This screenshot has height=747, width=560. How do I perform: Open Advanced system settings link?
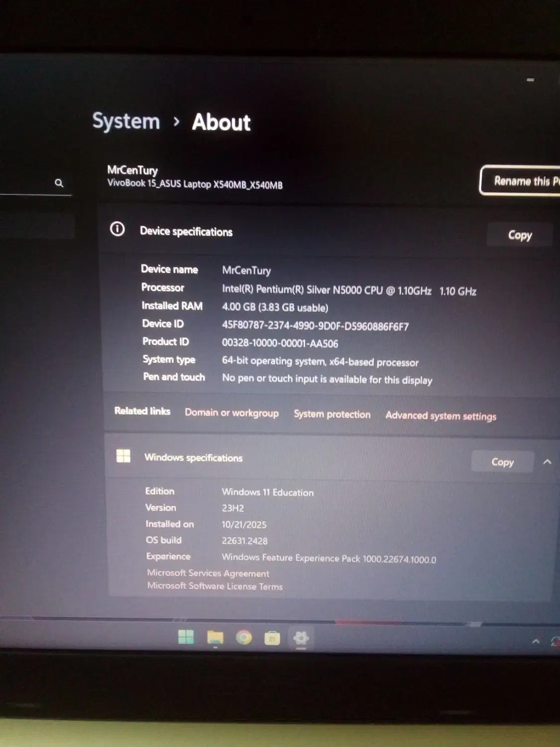tap(441, 416)
